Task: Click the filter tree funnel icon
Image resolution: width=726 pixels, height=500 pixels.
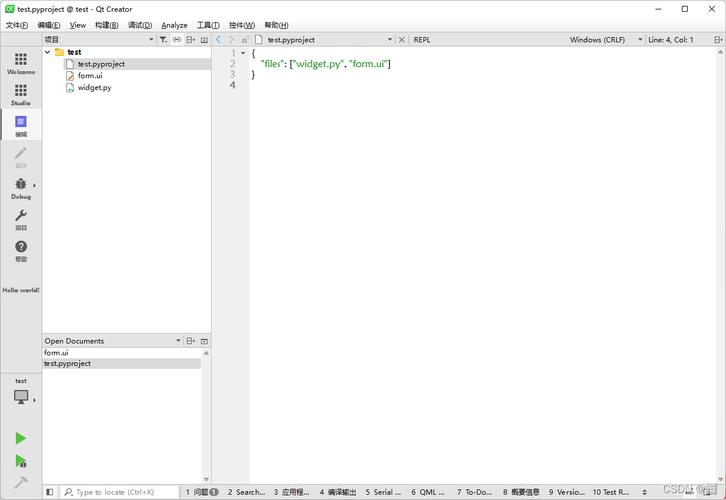Action: pos(163,40)
